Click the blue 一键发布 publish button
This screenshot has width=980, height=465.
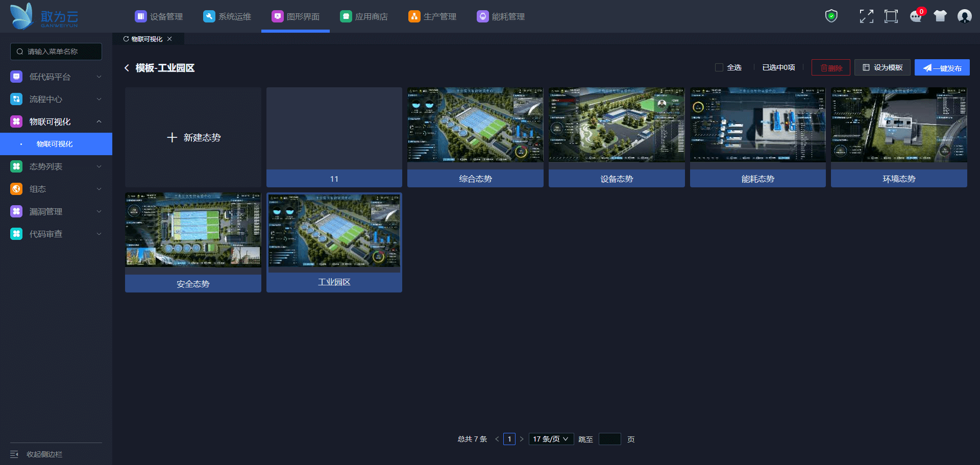coord(942,67)
